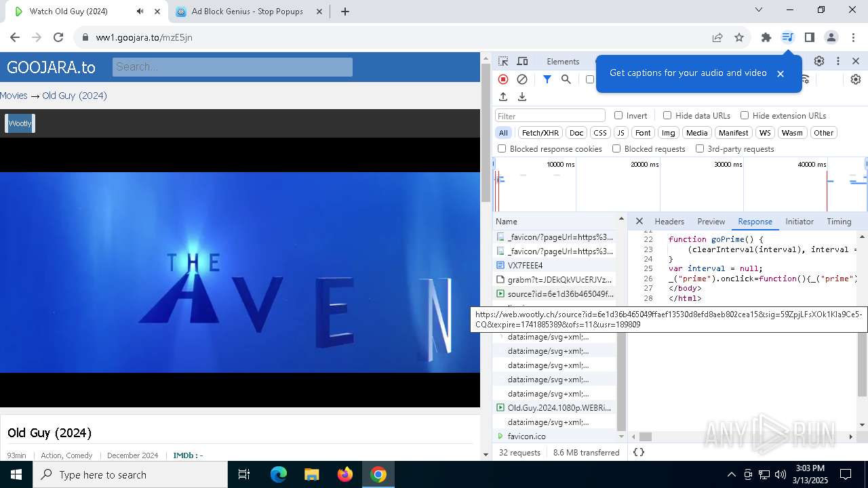Viewport: 868px width, 488px height.
Task: Open network search magnifier
Action: (x=566, y=79)
